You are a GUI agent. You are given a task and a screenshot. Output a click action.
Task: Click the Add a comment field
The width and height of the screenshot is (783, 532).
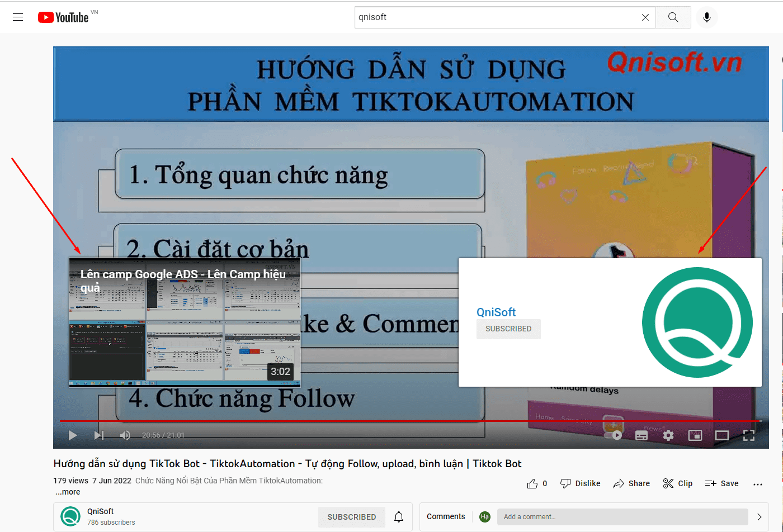(623, 517)
